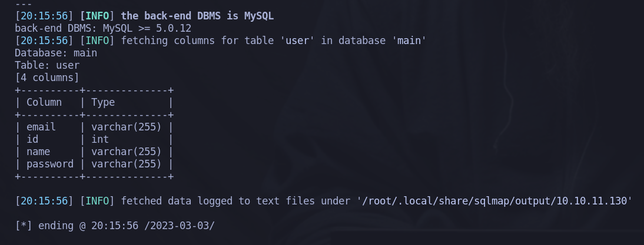This screenshot has height=245, width=644.
Task: Click the 'Database: main' line
Action: [x=56, y=53]
